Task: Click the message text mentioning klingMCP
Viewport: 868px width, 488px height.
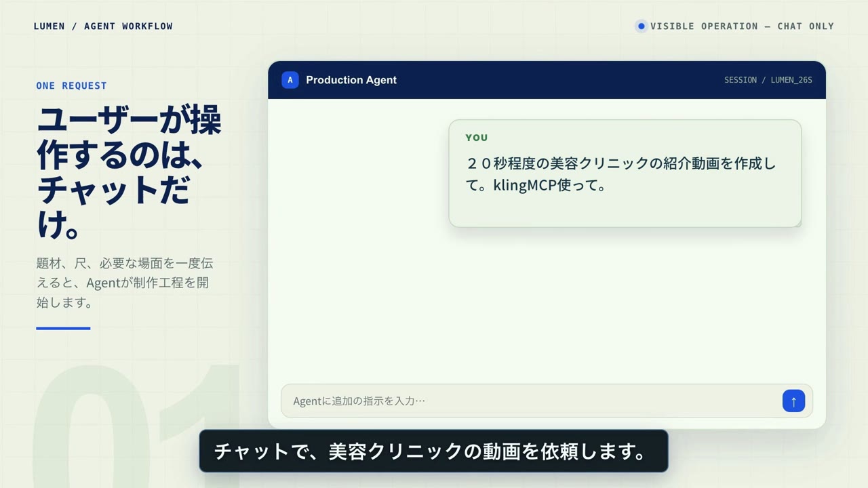Action: pos(620,174)
